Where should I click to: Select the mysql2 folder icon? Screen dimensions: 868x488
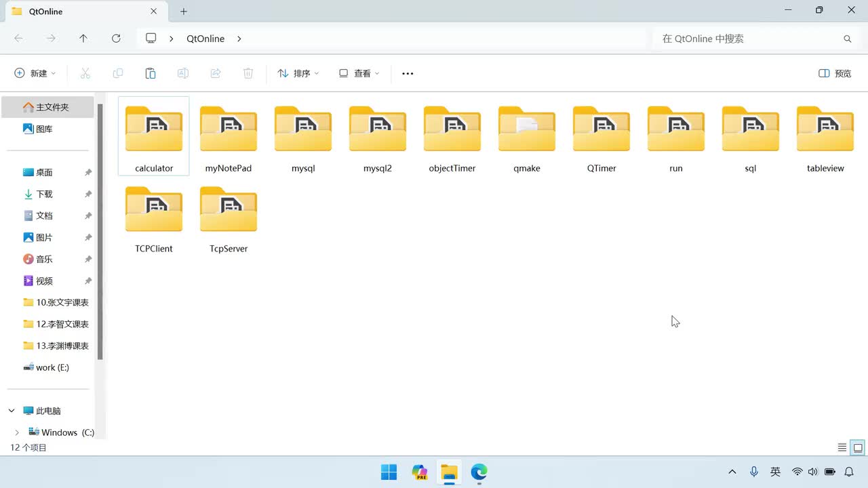(378, 129)
